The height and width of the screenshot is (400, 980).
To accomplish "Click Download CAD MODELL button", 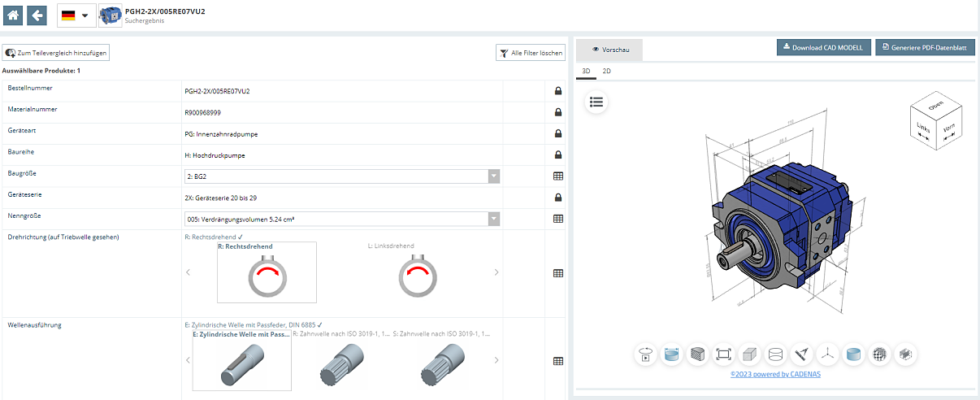I will [825, 47].
